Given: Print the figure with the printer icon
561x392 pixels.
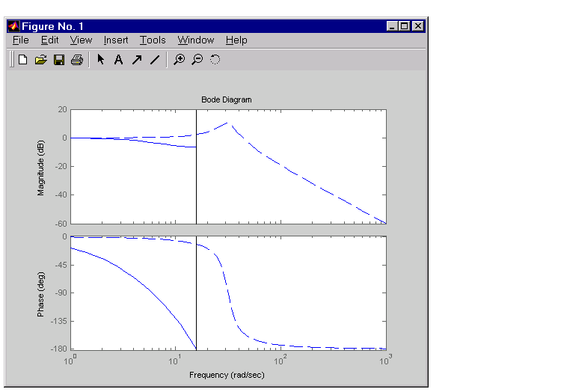Looking at the screenshot, I should click(76, 60).
